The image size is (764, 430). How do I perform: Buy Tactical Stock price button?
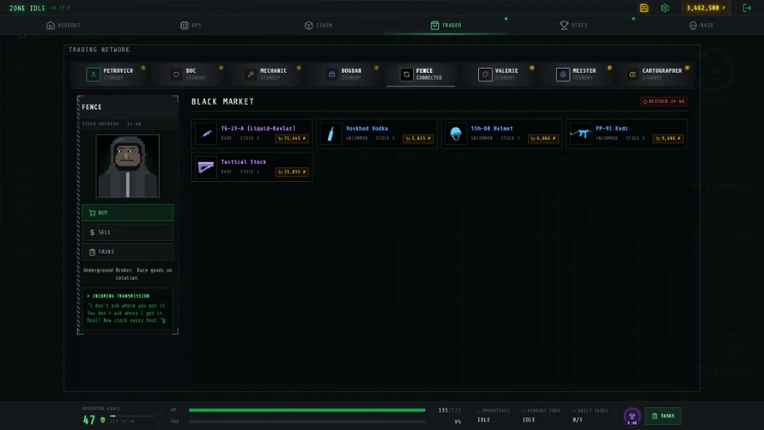[292, 172]
